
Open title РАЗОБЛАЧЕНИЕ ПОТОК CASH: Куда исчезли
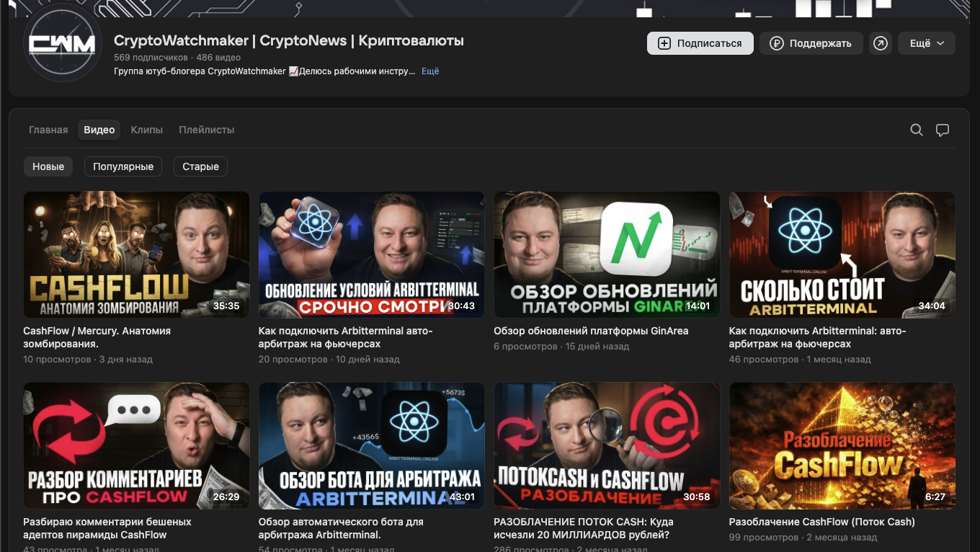[584, 528]
